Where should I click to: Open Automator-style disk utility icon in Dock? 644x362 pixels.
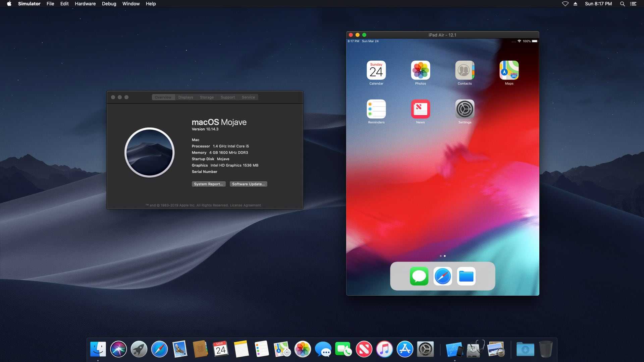(475, 349)
